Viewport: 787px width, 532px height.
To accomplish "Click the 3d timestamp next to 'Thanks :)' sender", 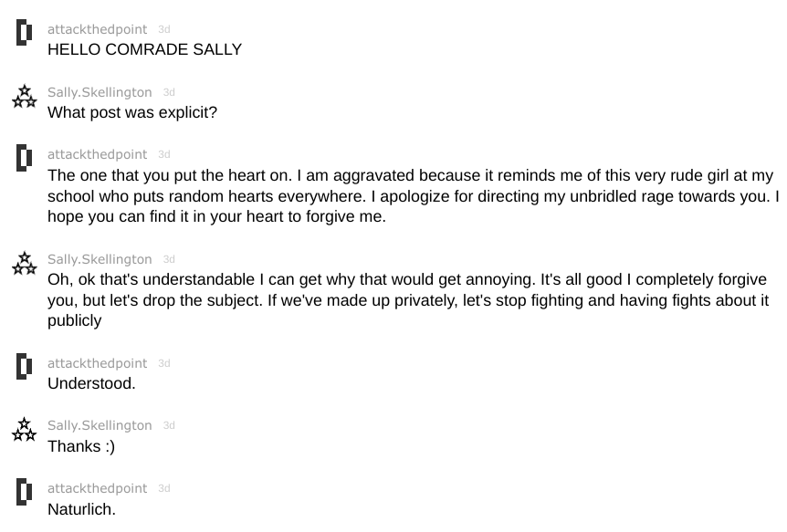I will pyautogui.click(x=169, y=425).
